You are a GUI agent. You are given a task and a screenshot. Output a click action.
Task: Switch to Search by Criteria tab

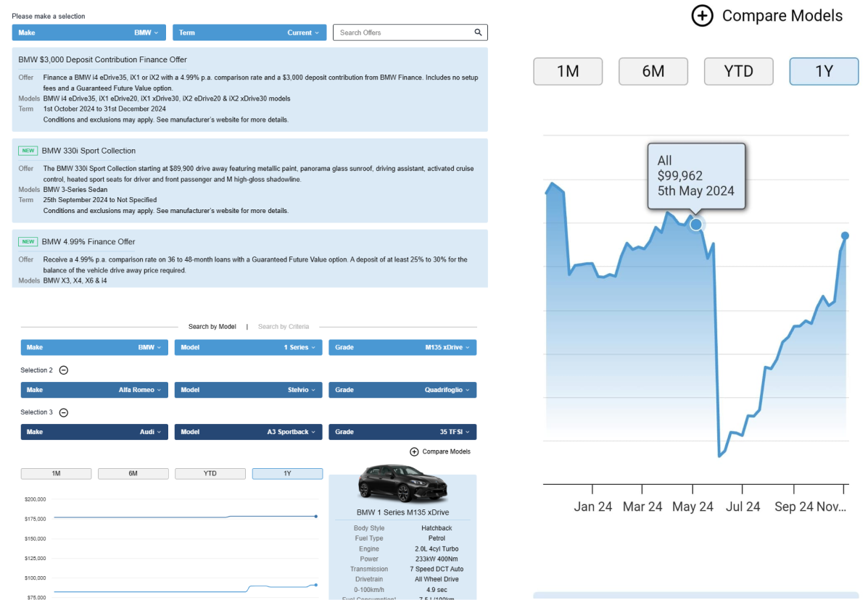pos(284,327)
